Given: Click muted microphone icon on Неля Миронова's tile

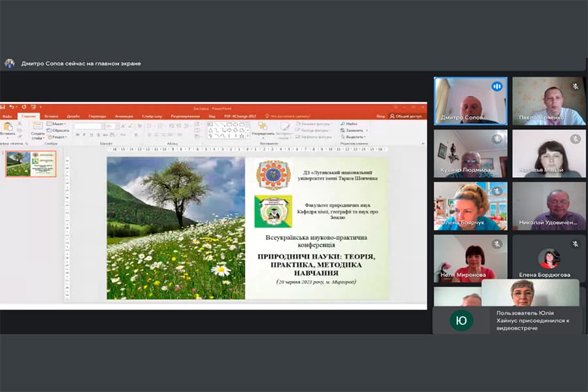Looking at the screenshot, I should coord(497,244).
